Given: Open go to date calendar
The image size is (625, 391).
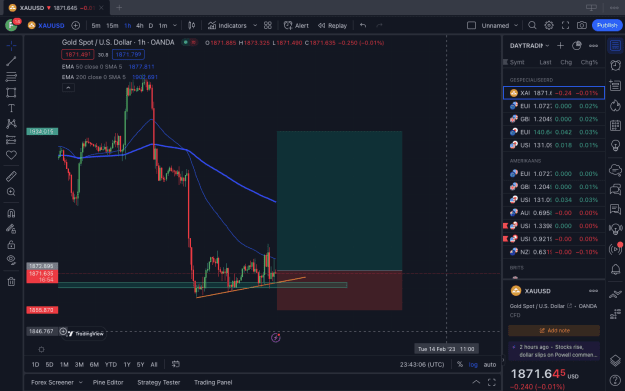Looking at the screenshot, I should pyautogui.click(x=175, y=365).
